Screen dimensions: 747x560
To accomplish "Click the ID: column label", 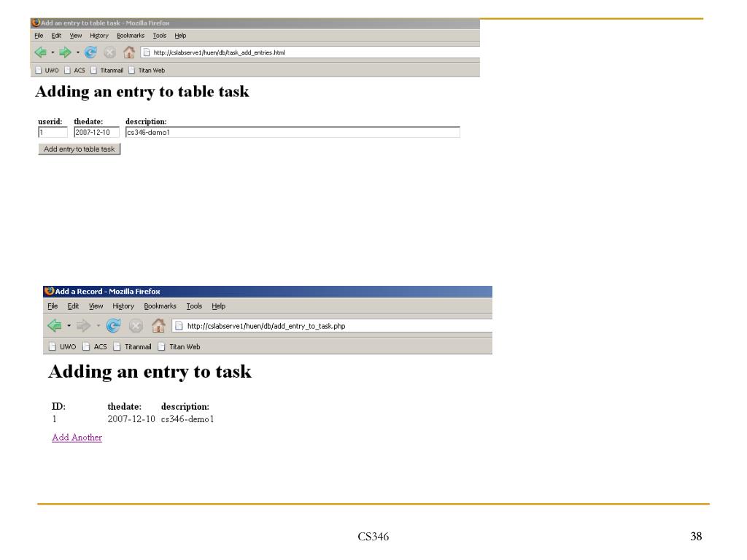I will tap(58, 407).
